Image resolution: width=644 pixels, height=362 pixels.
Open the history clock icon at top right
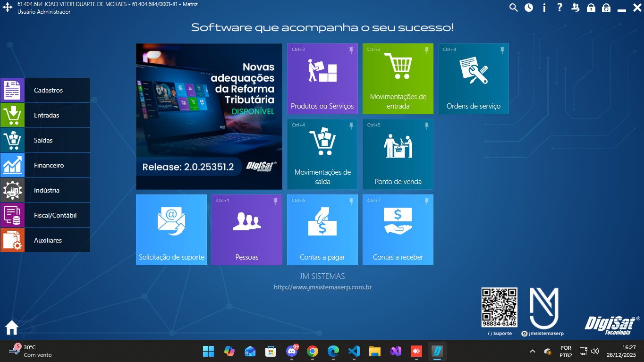click(x=528, y=8)
